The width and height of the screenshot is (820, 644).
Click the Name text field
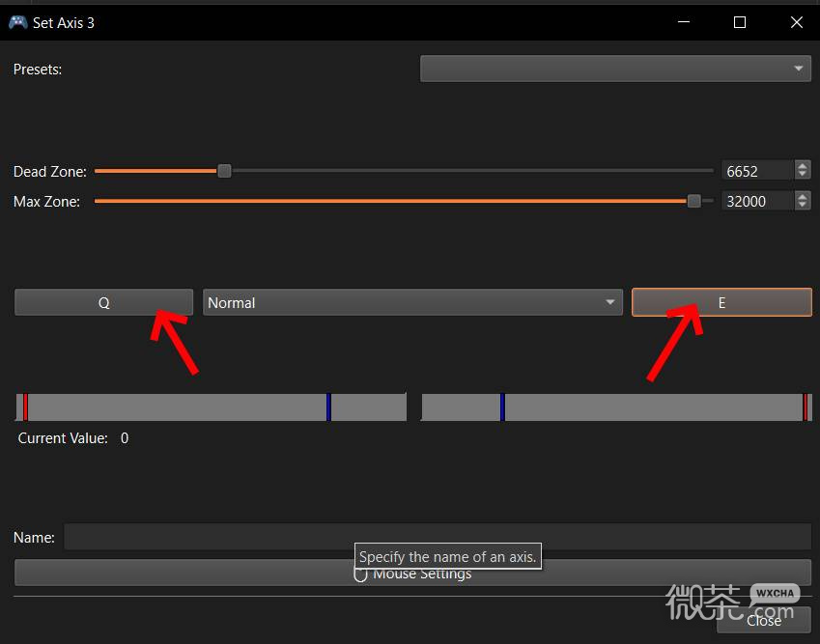(x=438, y=537)
